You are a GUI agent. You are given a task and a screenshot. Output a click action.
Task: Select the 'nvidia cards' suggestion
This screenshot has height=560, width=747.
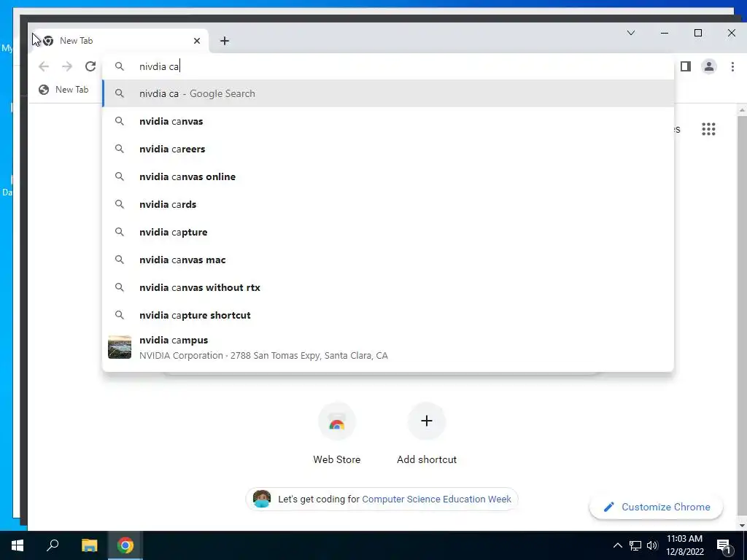pos(388,204)
